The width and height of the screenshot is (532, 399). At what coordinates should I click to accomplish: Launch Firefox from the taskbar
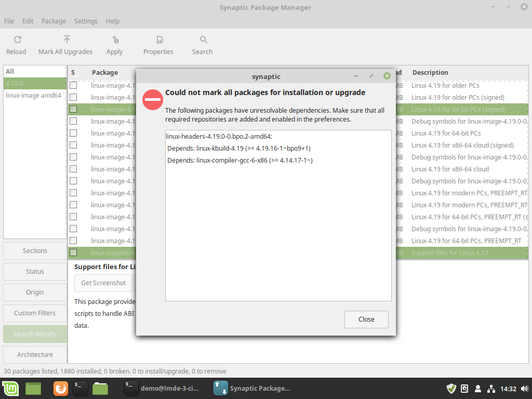61,389
